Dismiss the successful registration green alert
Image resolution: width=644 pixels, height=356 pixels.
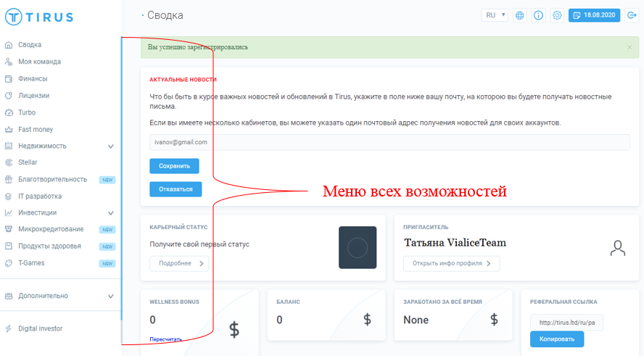coord(629,47)
